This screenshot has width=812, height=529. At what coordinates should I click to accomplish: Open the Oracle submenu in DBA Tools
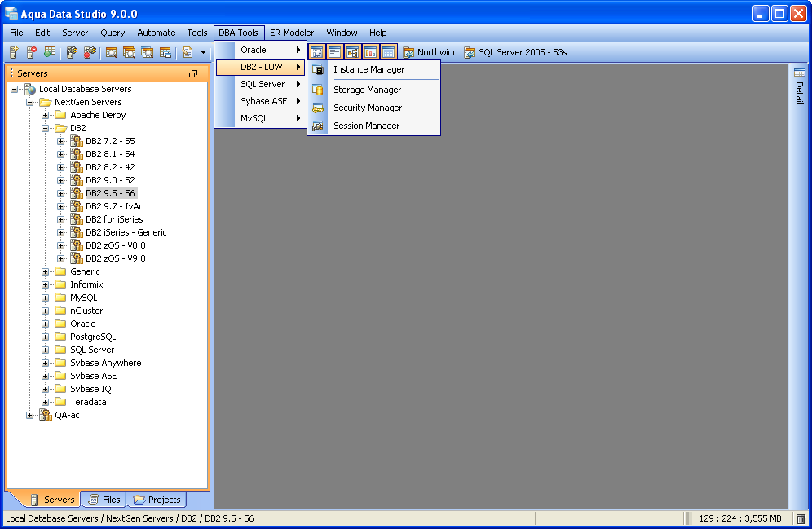261,50
